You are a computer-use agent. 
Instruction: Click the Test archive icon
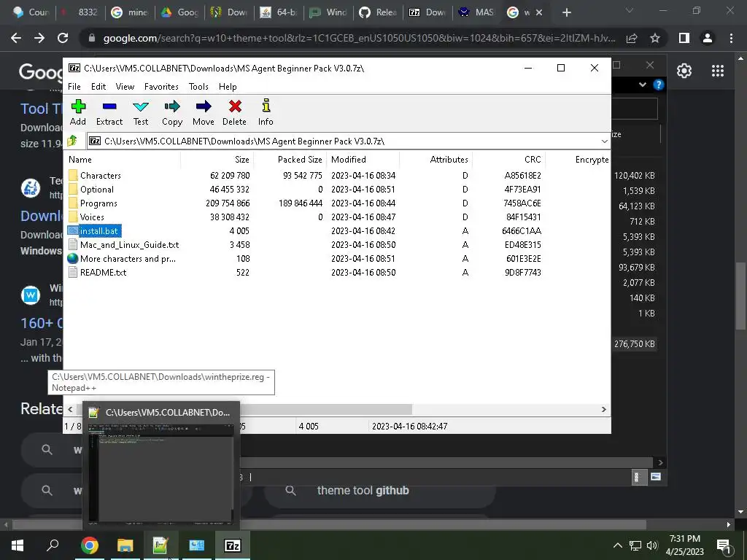pos(141,112)
